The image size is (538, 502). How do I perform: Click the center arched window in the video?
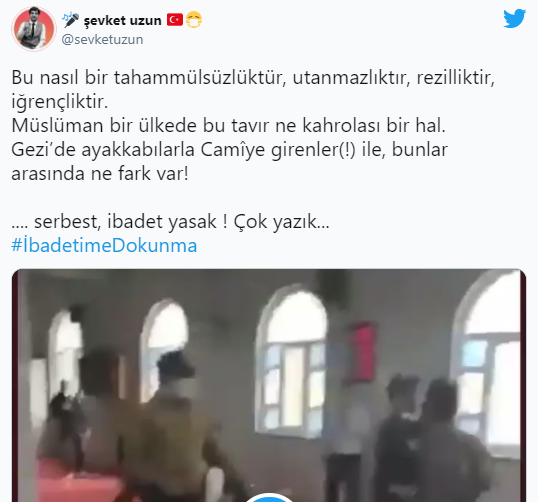pos(292,360)
